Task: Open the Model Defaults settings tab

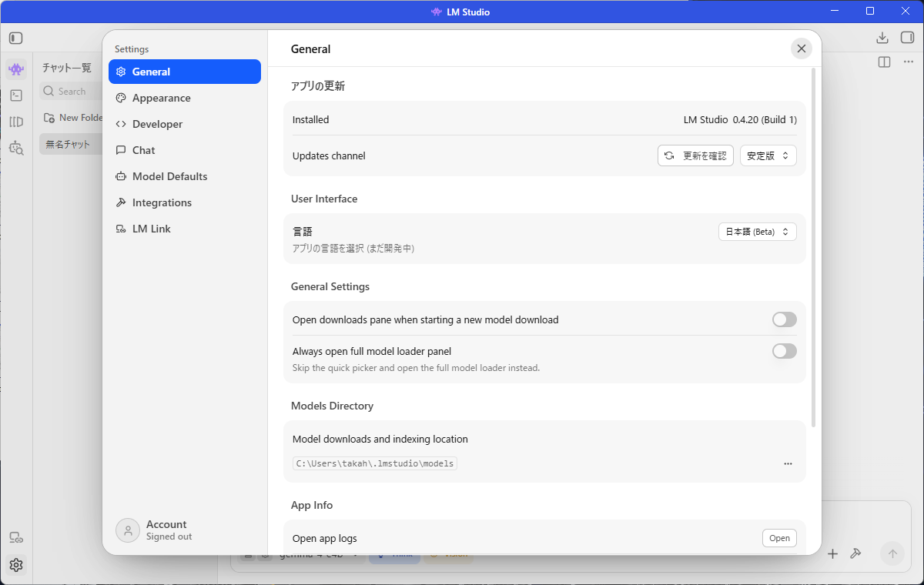Action: coord(185,176)
